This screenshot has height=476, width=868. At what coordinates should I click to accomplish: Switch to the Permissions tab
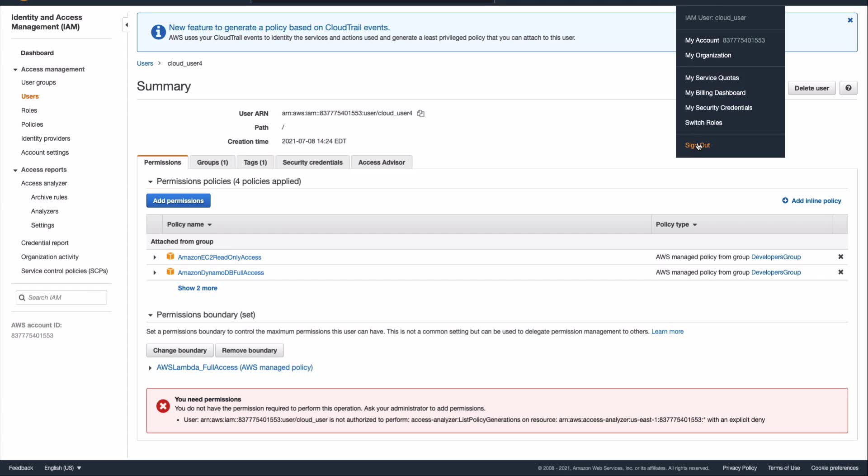click(x=162, y=162)
